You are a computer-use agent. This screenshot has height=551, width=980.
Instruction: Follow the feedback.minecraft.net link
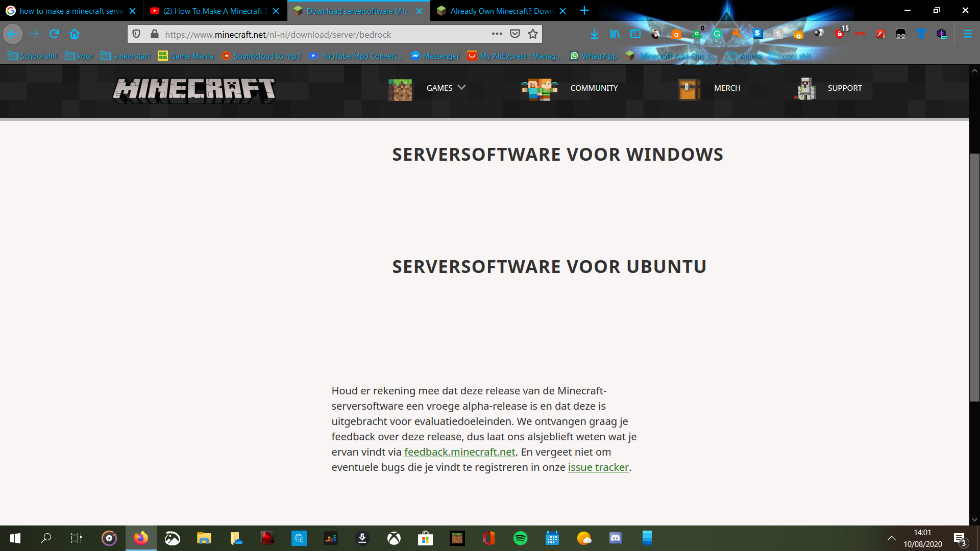[459, 452]
